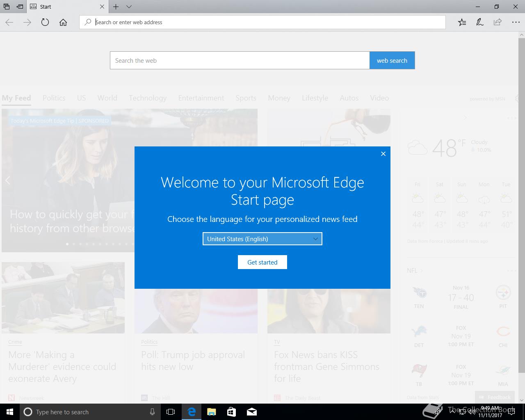Open the US feed tab
The image size is (525, 420).
pyautogui.click(x=81, y=98)
